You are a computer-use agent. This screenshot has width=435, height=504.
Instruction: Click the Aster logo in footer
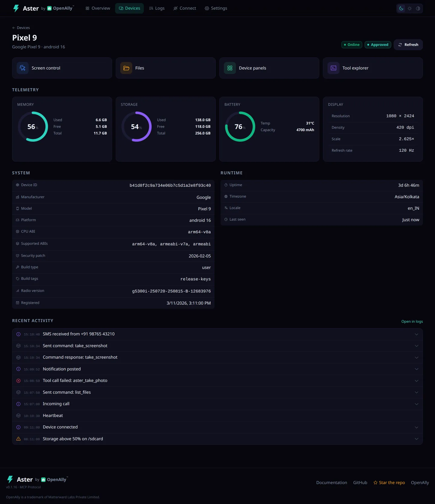[10, 479]
